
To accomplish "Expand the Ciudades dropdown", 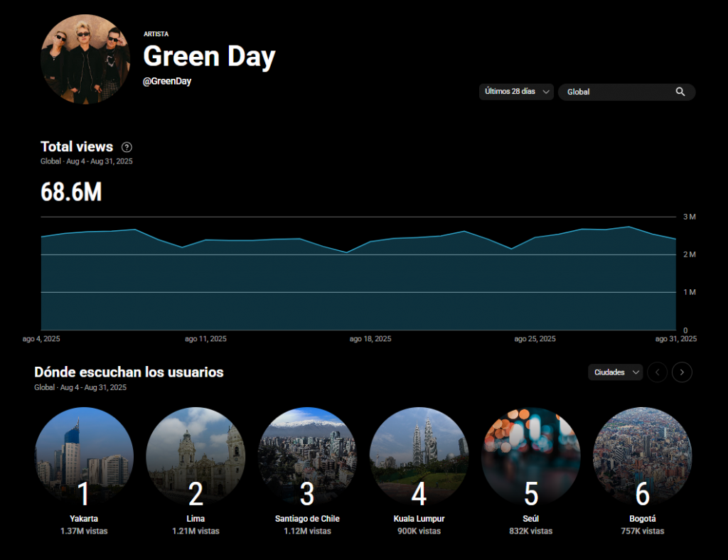I will (x=615, y=372).
